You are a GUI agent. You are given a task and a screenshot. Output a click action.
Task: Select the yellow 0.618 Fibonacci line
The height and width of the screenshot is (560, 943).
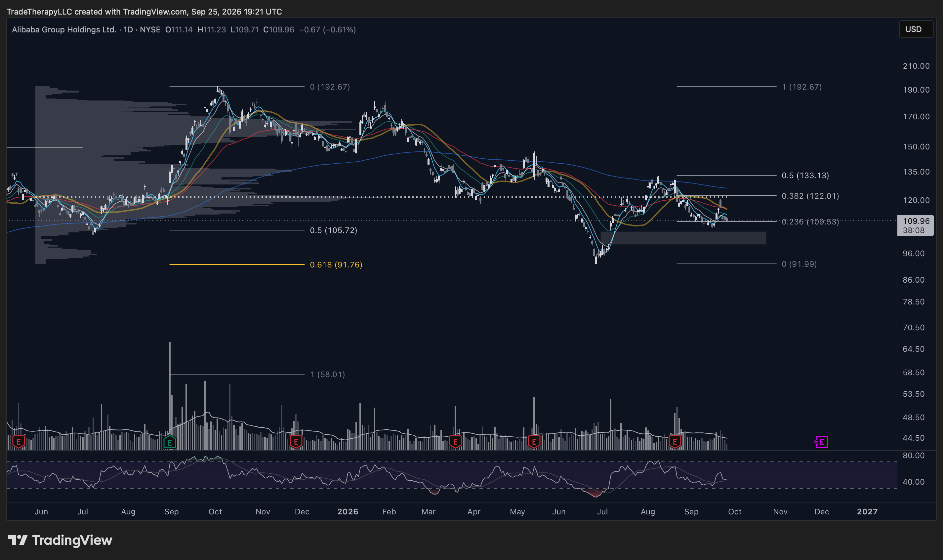coord(237,264)
